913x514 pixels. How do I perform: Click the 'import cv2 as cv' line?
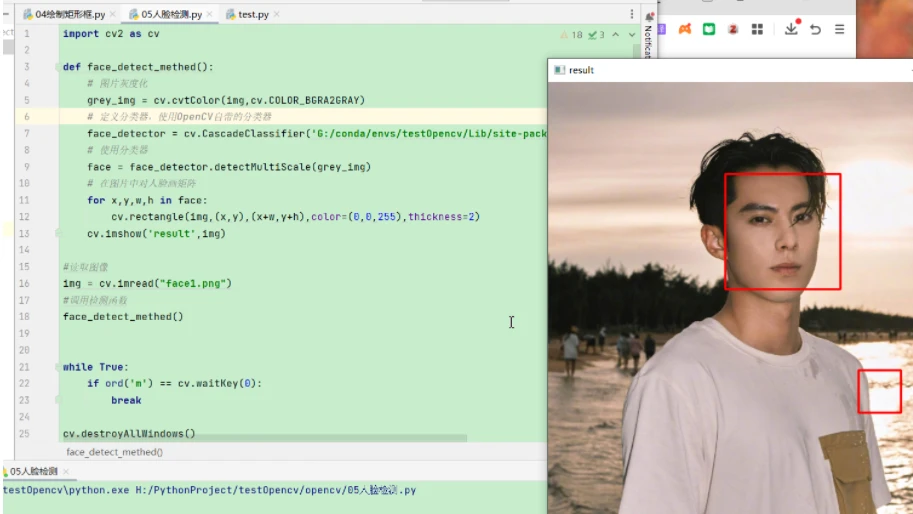pyautogui.click(x=111, y=34)
